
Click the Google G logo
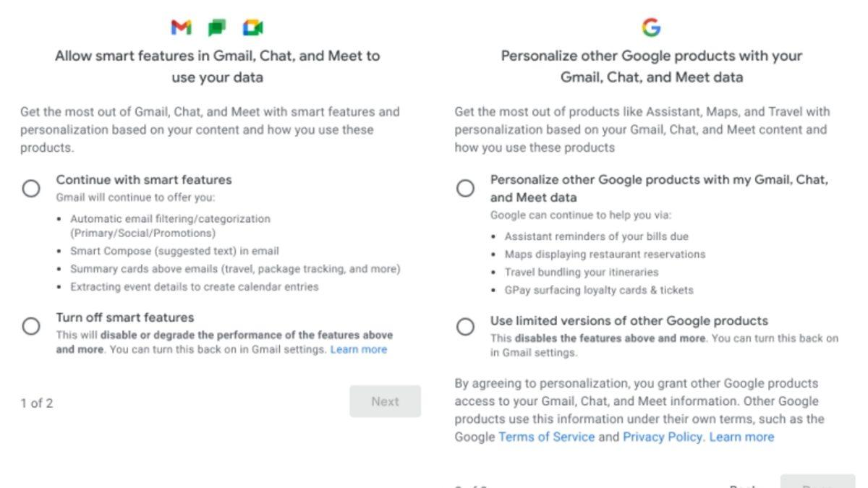click(652, 27)
